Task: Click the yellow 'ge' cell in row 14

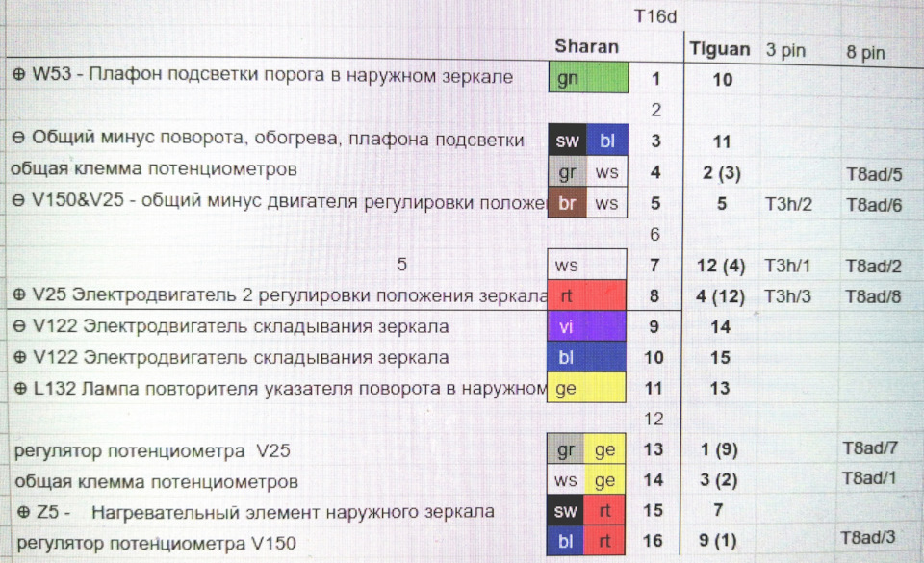Action: point(604,480)
